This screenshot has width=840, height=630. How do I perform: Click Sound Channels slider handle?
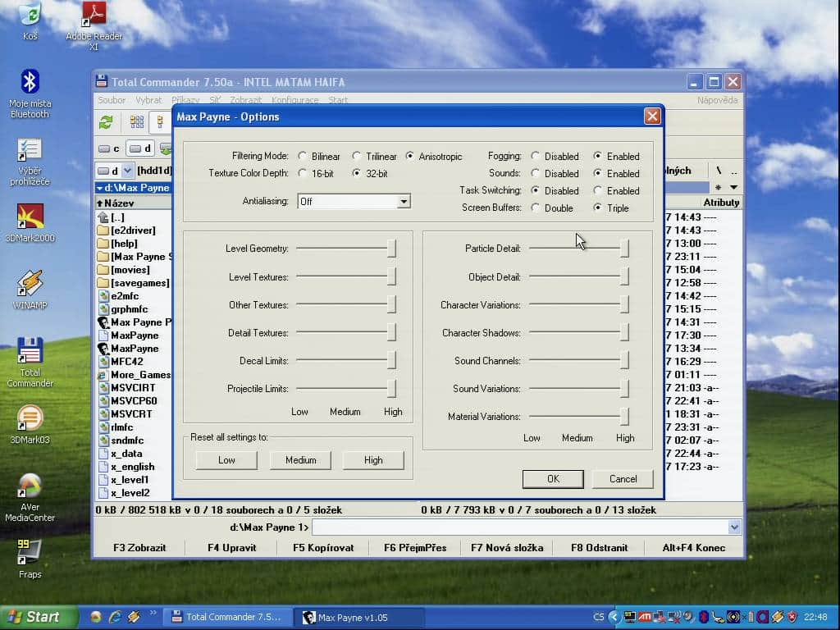tap(624, 361)
